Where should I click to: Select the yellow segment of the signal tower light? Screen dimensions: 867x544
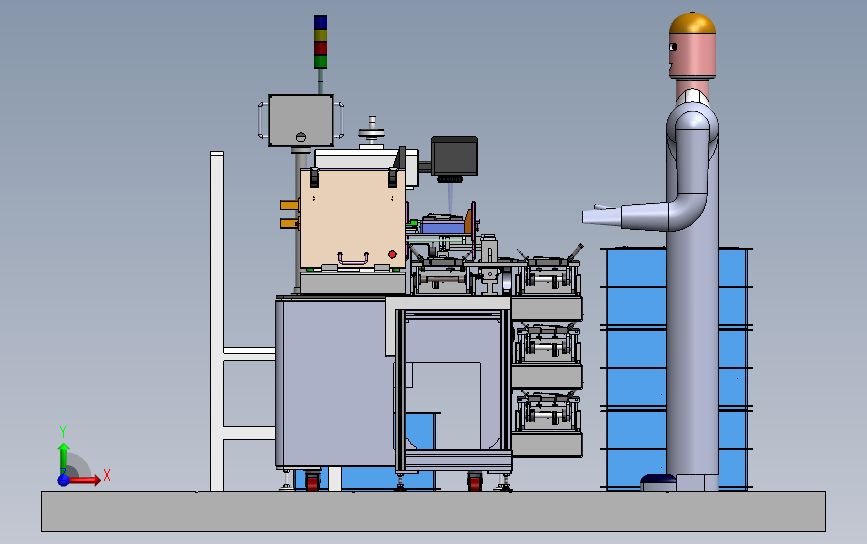320,35
